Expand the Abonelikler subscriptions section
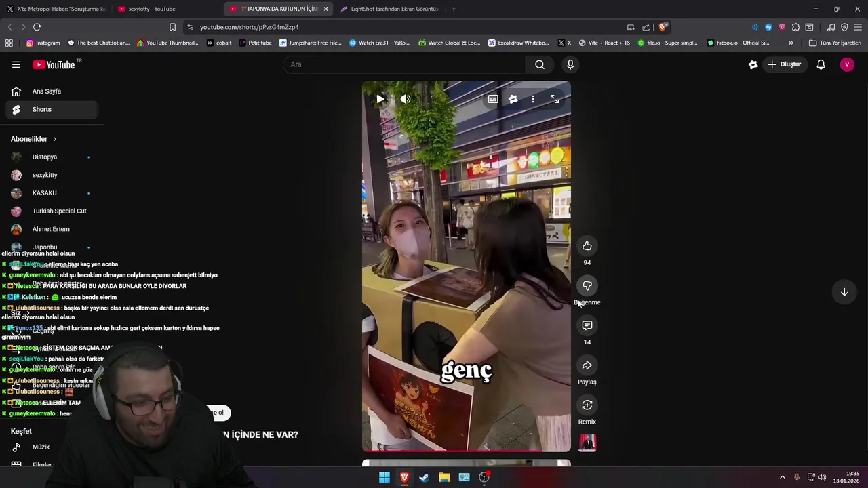 pos(34,139)
